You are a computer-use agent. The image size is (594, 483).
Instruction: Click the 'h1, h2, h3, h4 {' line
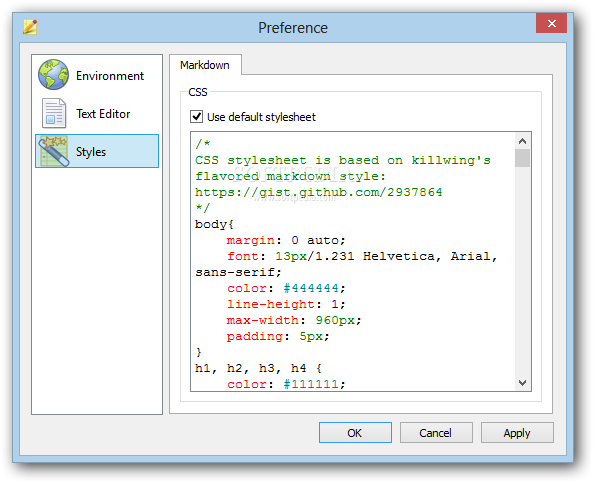tap(258, 368)
